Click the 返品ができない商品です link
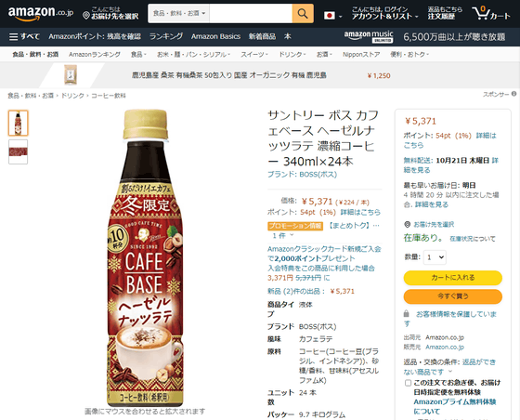 tap(449, 367)
